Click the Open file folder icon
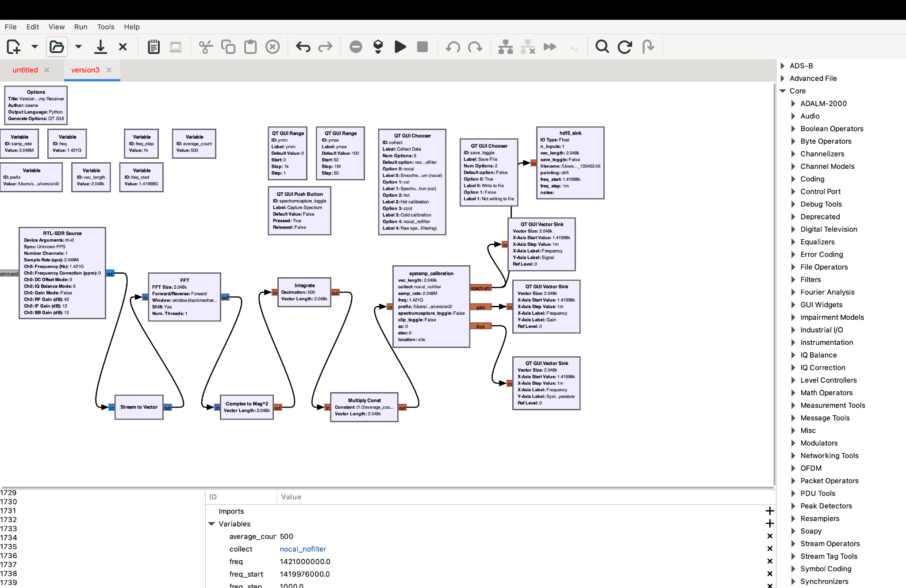The image size is (906, 588). tap(57, 46)
